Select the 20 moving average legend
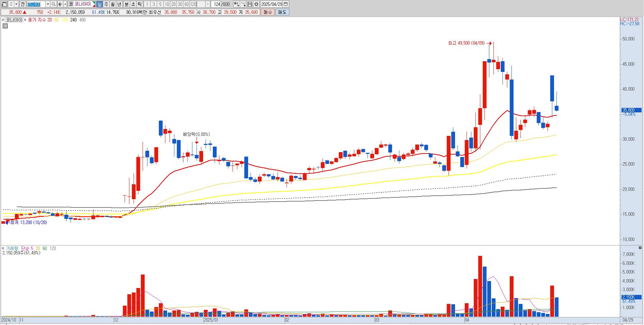 [x=49, y=20]
